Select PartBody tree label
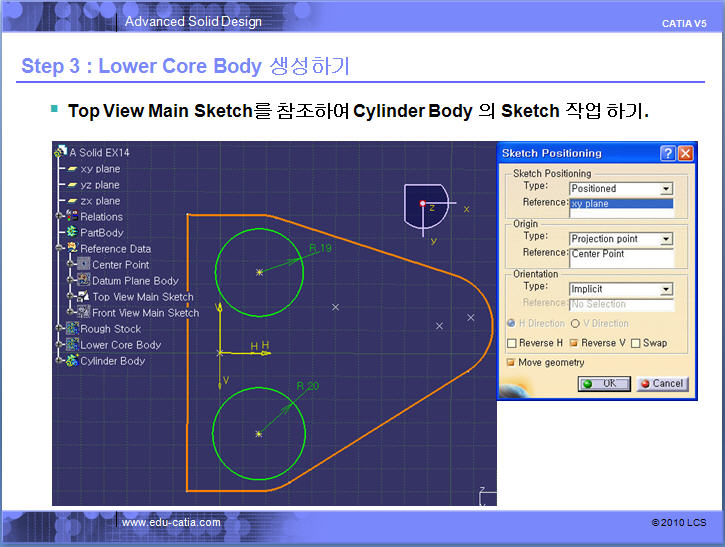Image resolution: width=725 pixels, height=547 pixels. [102, 233]
